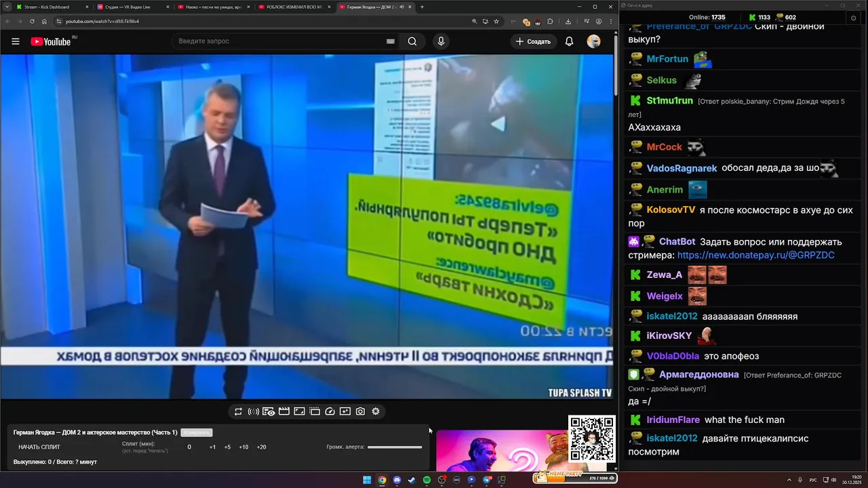Open browser downloads icon

[x=568, y=21]
